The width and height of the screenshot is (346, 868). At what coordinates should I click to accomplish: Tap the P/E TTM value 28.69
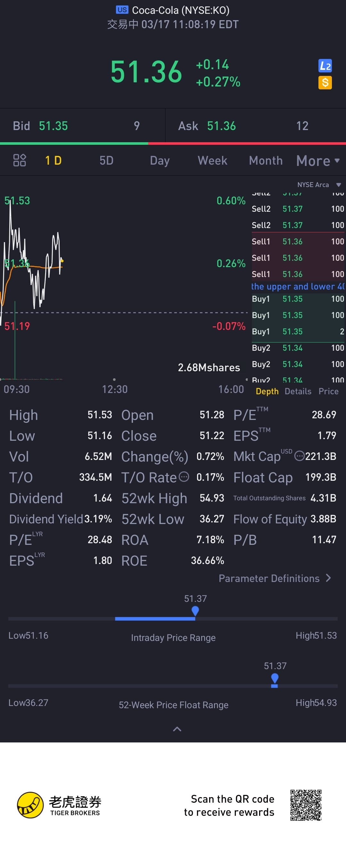point(324,414)
